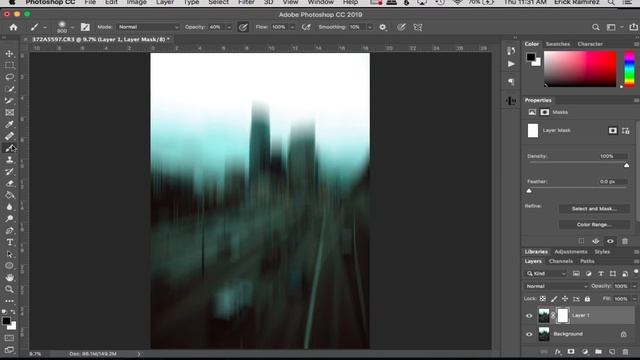Add a layer style with fx icon

pyautogui.click(x=558, y=351)
